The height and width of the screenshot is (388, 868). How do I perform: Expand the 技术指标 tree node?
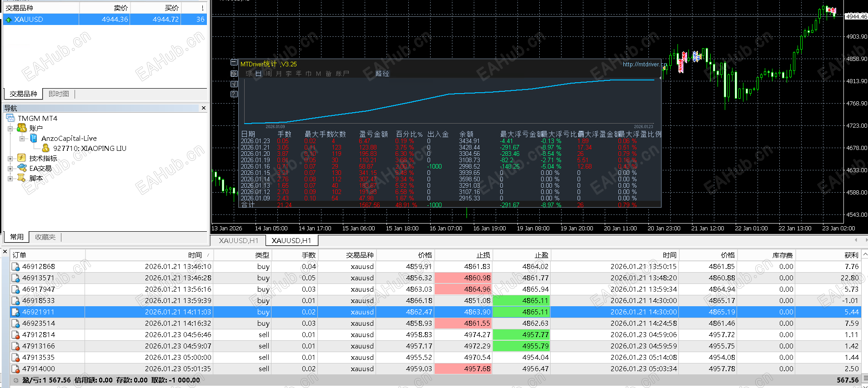(10, 159)
